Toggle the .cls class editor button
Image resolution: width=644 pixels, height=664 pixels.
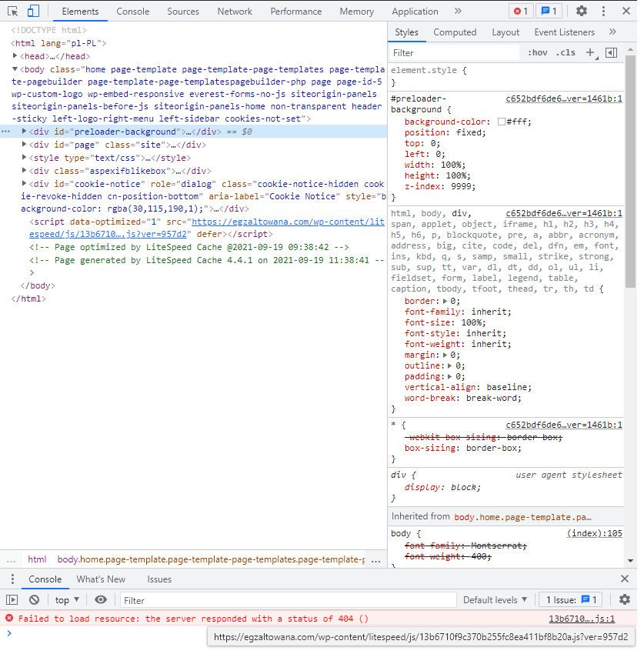[x=566, y=52]
